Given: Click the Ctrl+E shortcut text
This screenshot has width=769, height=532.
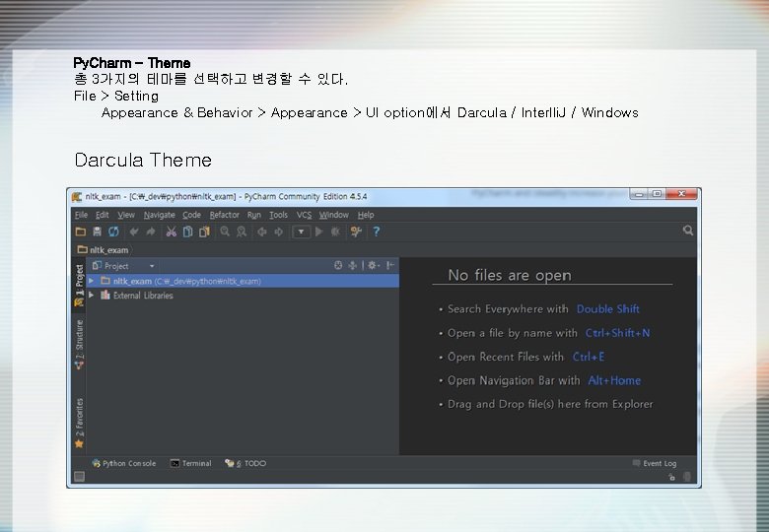Looking at the screenshot, I should 589,357.
